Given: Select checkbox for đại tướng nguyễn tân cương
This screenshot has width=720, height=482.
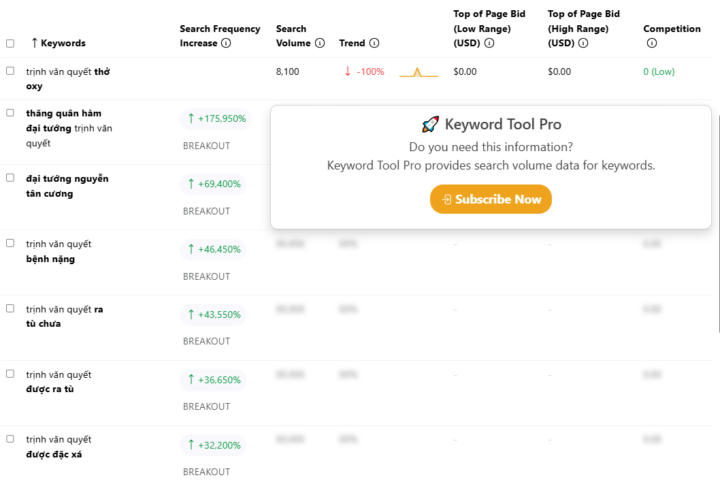Looking at the screenshot, I should click(10, 178).
